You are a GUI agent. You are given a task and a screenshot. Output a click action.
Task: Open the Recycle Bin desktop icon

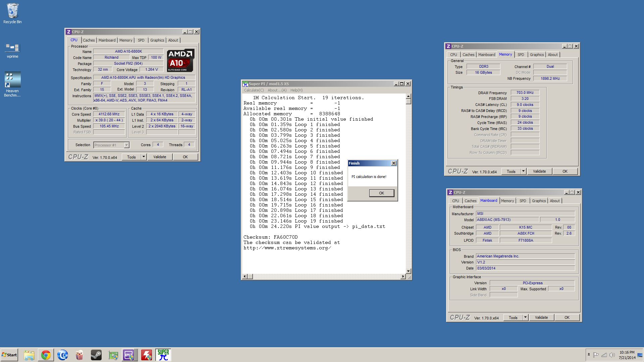(x=12, y=13)
